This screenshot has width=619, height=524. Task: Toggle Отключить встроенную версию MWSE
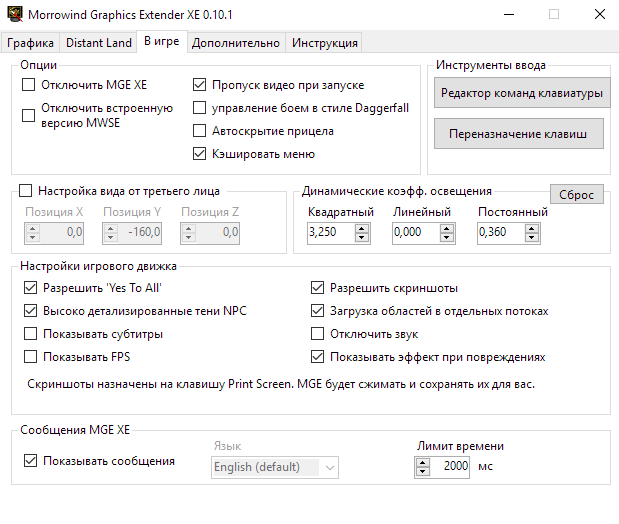pyautogui.click(x=28, y=115)
